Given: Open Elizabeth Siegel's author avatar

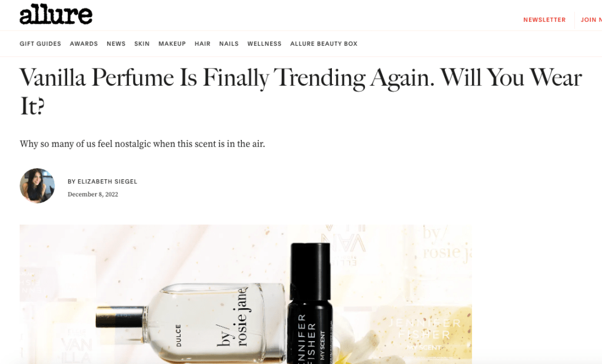Looking at the screenshot, I should coord(37,186).
